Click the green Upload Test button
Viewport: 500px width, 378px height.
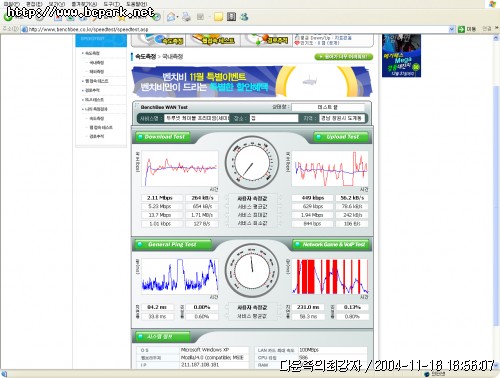pos(341,137)
